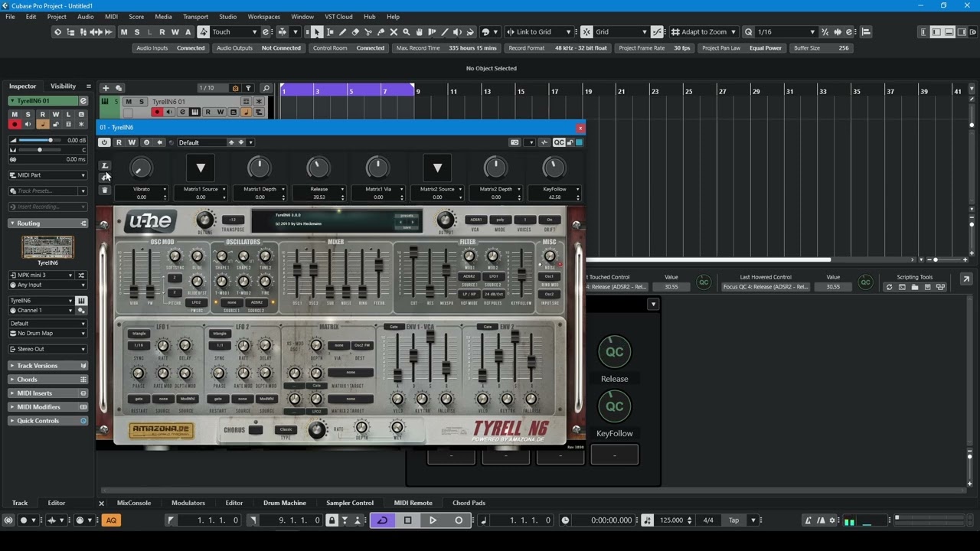Screen dimensions: 980x551
Task: Switch to the Visibility tab
Action: (x=63, y=86)
